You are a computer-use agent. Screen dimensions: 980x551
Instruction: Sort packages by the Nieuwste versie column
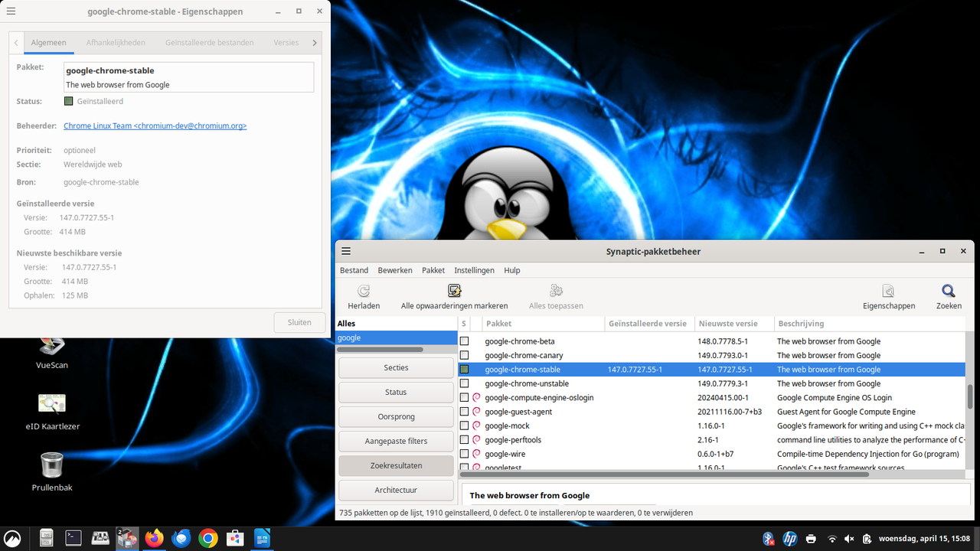tap(734, 324)
